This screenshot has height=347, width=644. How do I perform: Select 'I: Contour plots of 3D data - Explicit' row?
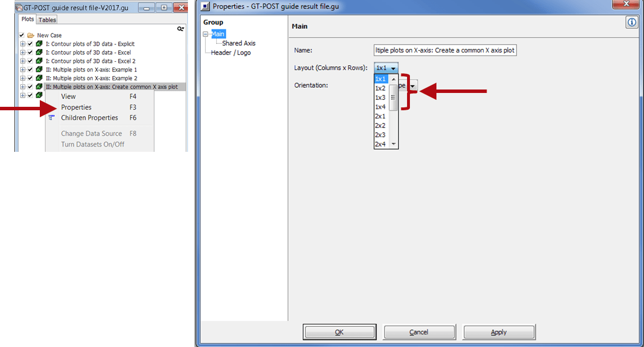click(x=90, y=43)
